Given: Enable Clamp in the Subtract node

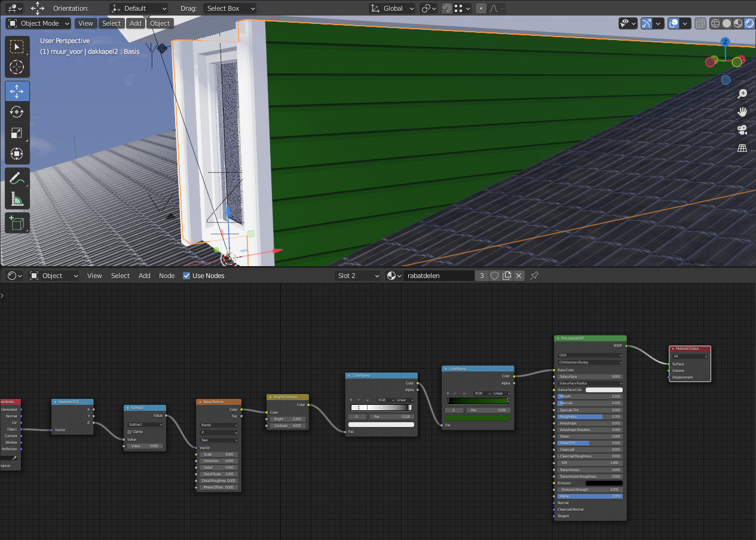Looking at the screenshot, I should (130, 432).
